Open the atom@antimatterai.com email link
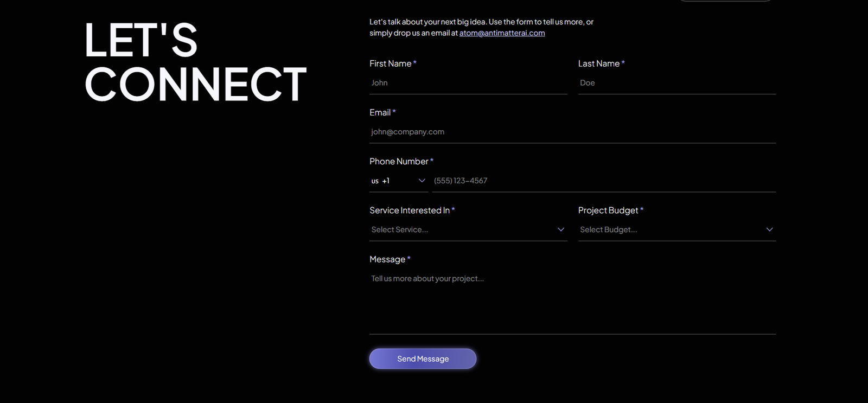This screenshot has width=868, height=403. pyautogui.click(x=502, y=33)
